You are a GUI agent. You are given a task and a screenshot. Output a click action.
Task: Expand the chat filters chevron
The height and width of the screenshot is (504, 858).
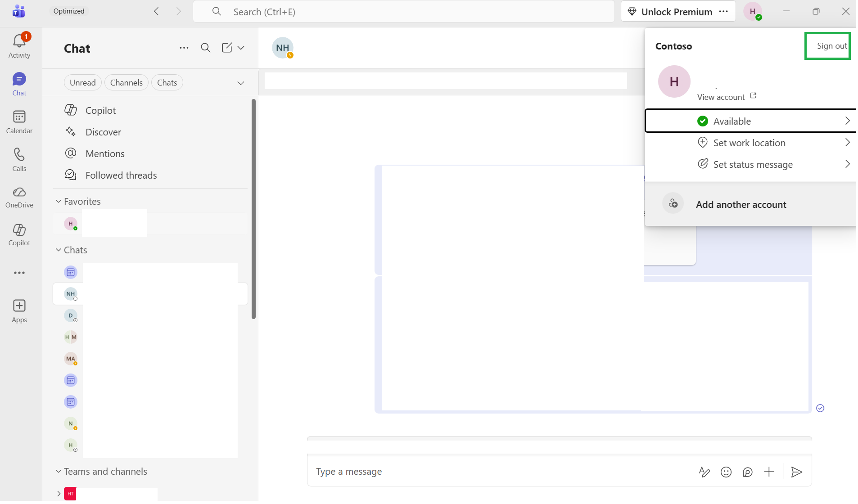tap(241, 83)
